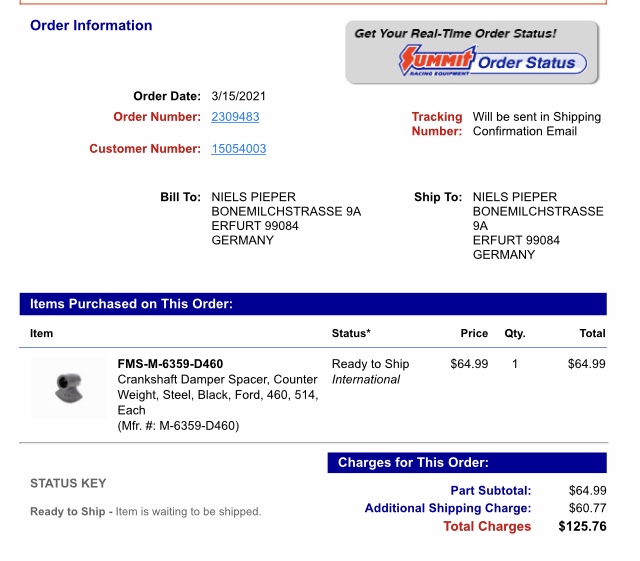Open the crankshaft damper spacer product thumbnail
Screen dimensions: 640x561
[x=69, y=388]
